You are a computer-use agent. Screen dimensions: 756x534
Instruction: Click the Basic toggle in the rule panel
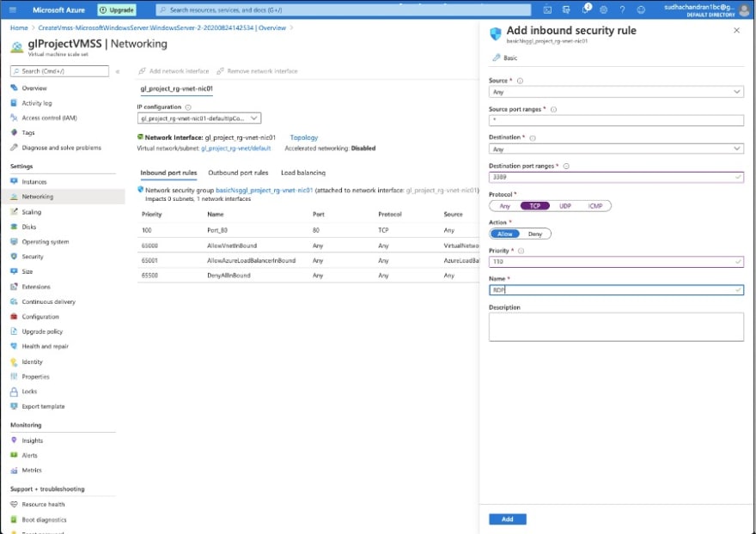click(x=505, y=58)
